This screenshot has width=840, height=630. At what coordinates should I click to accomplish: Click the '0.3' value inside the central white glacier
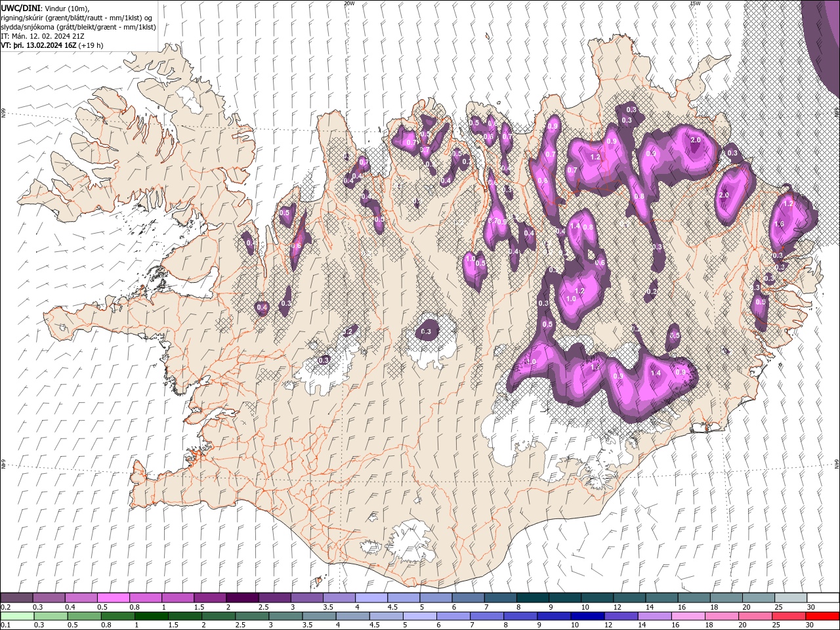click(x=426, y=332)
